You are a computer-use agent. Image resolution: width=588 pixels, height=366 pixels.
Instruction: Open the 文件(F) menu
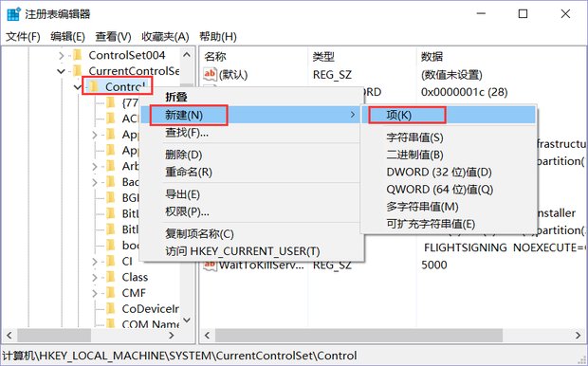click(x=23, y=36)
